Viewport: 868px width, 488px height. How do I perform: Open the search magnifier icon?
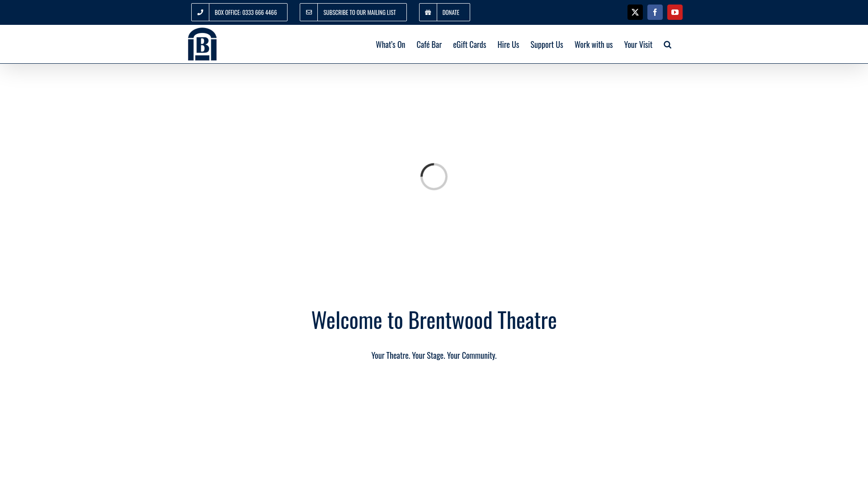point(667,44)
